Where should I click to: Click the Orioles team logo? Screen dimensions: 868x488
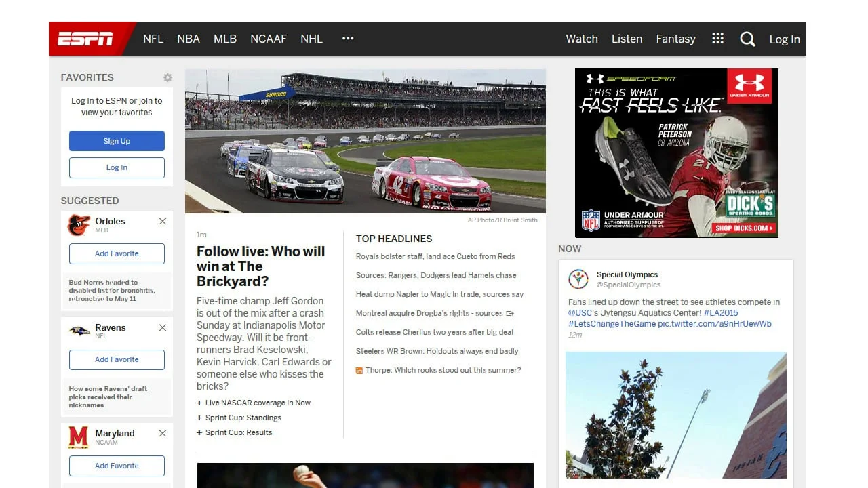point(79,225)
